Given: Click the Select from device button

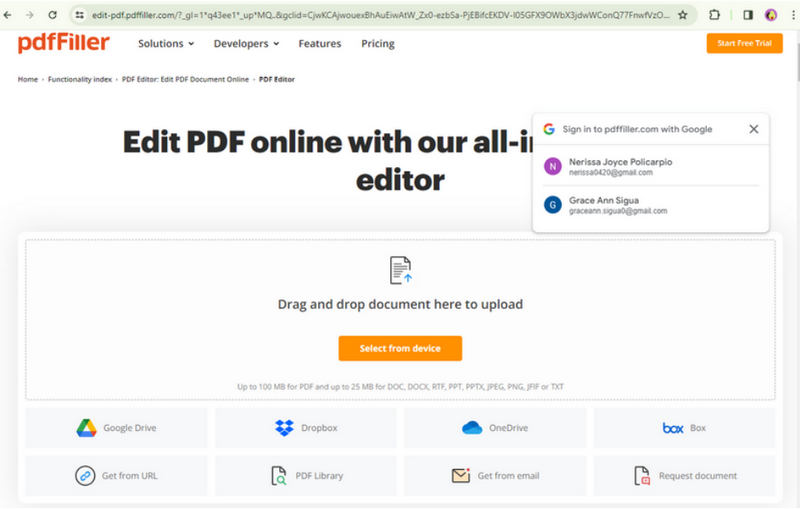Looking at the screenshot, I should (x=401, y=348).
